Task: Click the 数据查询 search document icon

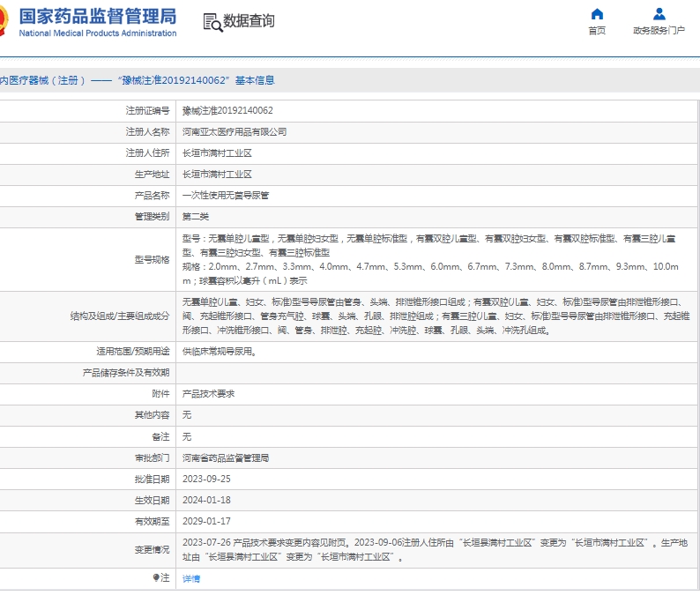Action: [x=212, y=22]
